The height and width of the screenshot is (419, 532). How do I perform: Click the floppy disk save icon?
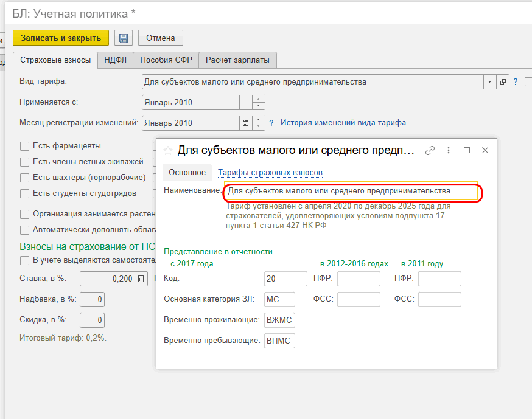[124, 38]
